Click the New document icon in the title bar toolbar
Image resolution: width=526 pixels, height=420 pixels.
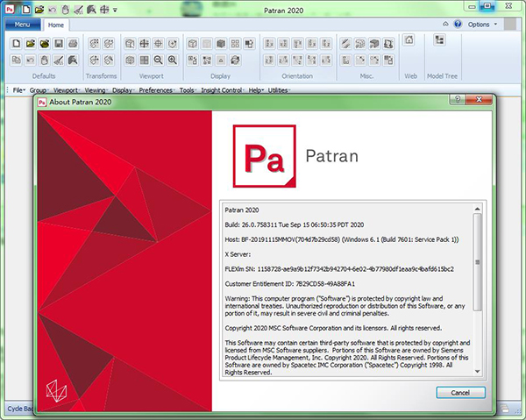pos(25,10)
